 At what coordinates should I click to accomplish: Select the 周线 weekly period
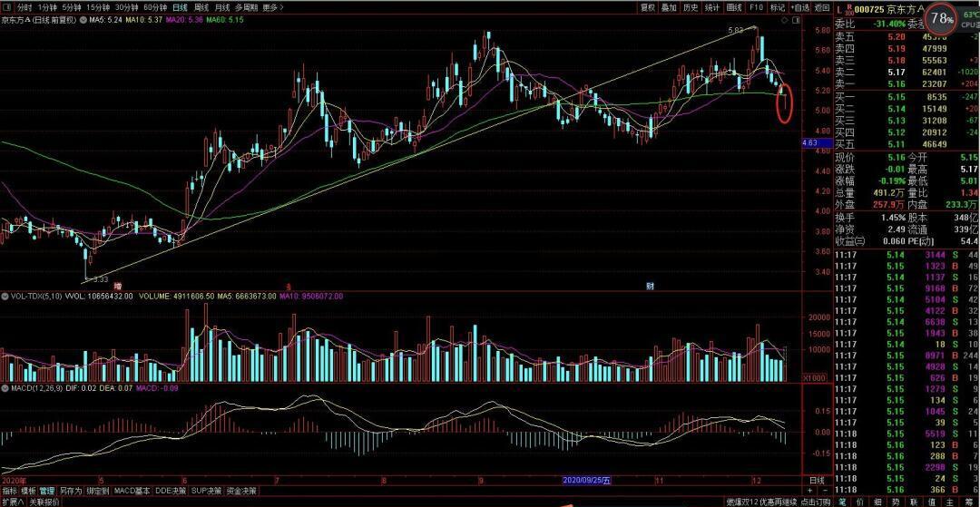pos(201,7)
